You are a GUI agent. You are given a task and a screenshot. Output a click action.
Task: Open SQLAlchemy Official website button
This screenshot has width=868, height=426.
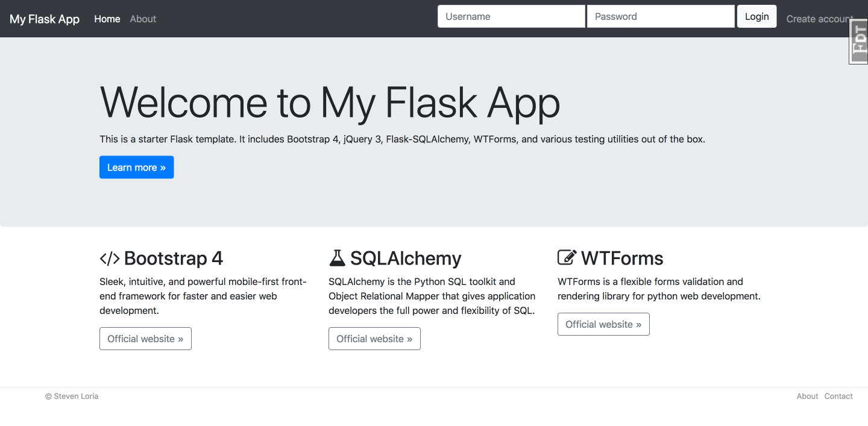tap(374, 339)
